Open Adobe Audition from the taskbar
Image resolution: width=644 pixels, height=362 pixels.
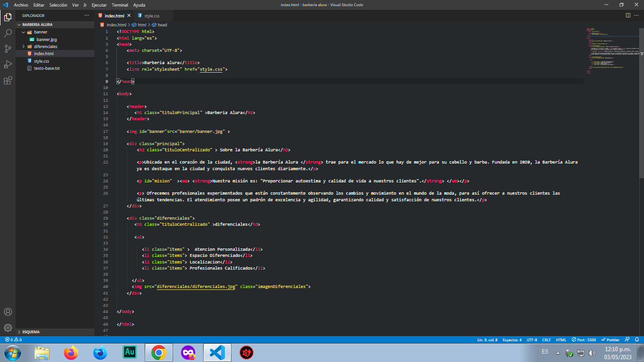(130, 352)
